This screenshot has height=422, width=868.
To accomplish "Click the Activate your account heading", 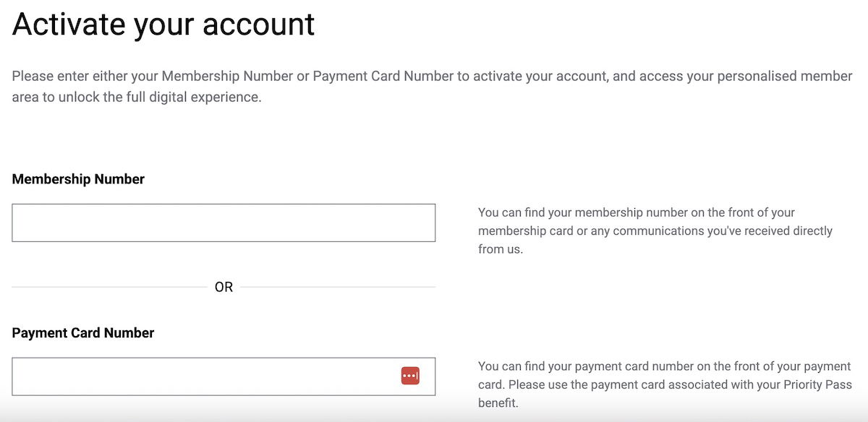I will click(x=163, y=24).
